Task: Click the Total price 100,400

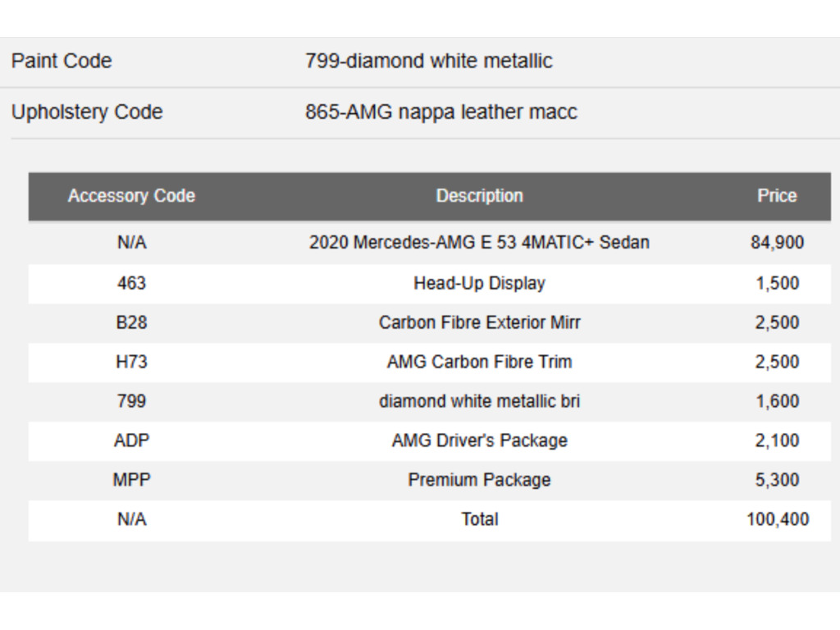Action: coord(778,519)
